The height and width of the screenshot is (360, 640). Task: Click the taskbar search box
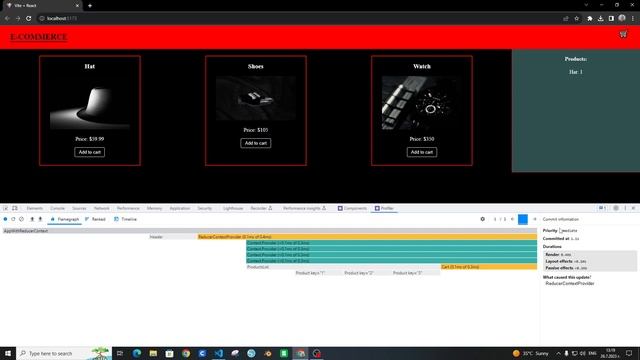pos(64,353)
